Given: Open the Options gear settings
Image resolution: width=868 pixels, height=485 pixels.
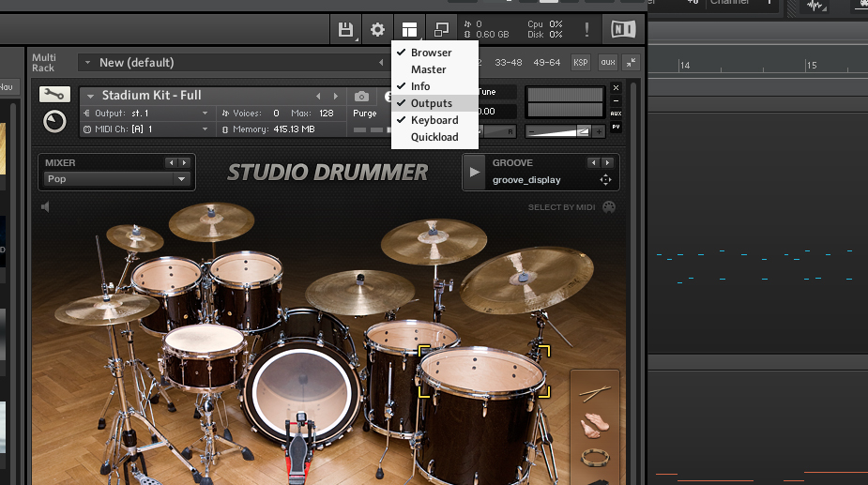Looking at the screenshot, I should 377,29.
